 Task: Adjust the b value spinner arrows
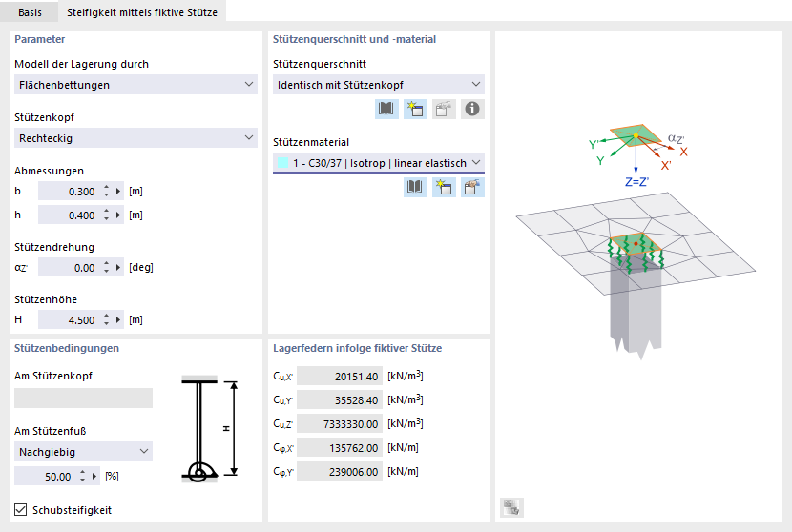(x=106, y=192)
